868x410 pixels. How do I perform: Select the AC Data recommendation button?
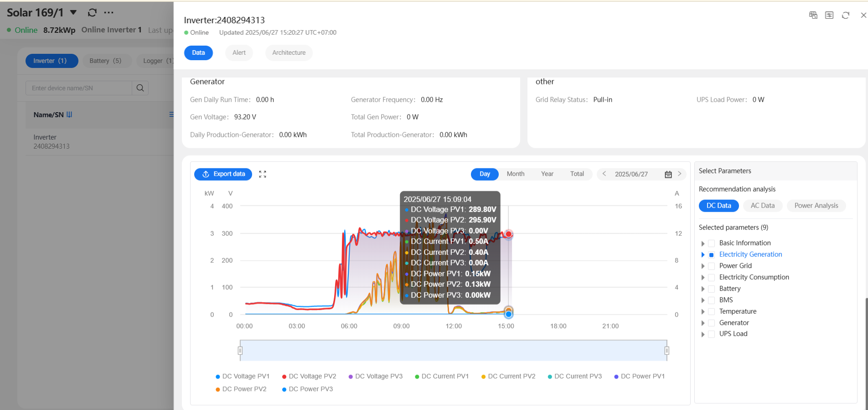(762, 206)
